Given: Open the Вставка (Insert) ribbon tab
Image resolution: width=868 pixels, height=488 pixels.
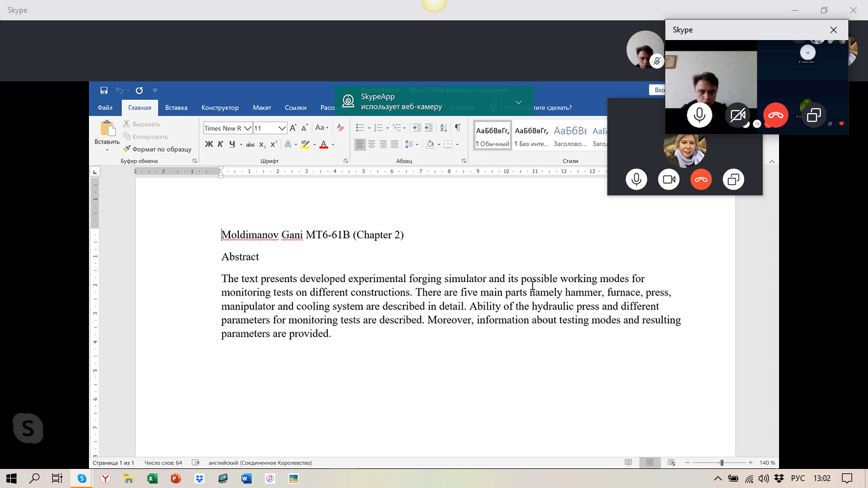Looking at the screenshot, I should point(176,107).
